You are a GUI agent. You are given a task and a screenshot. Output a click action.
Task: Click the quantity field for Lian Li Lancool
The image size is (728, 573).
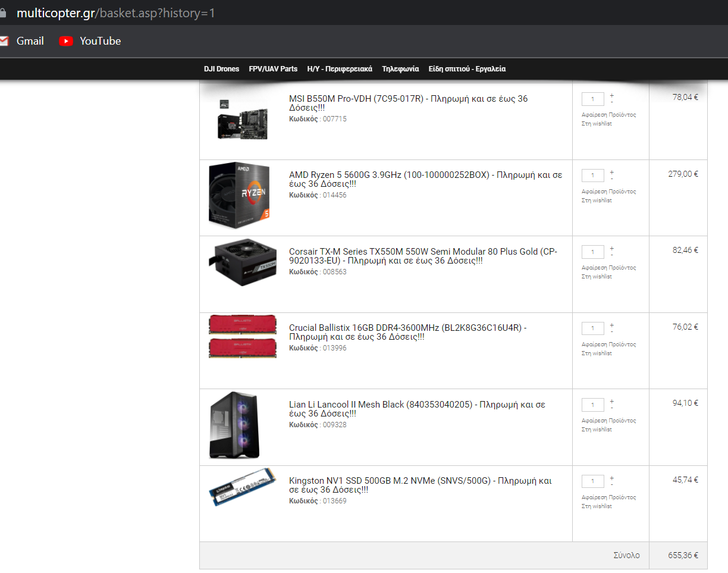click(593, 405)
